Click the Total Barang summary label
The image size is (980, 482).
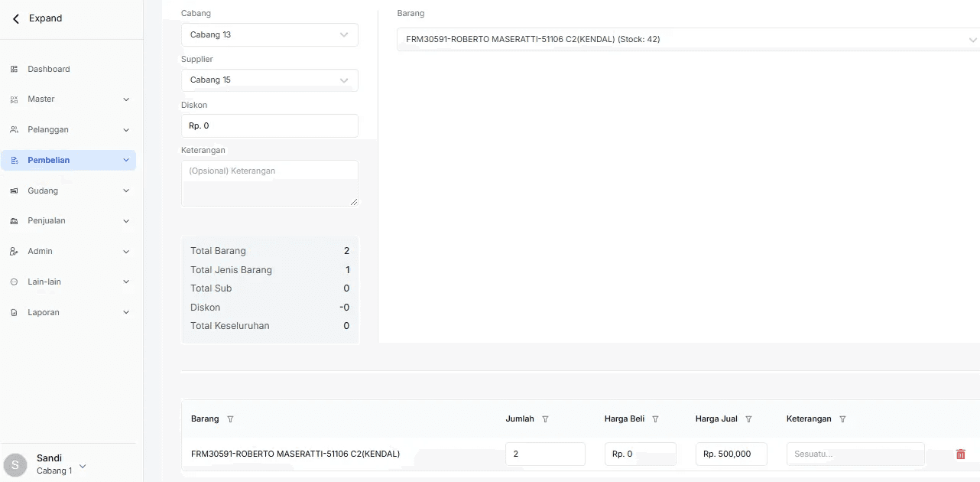point(219,251)
